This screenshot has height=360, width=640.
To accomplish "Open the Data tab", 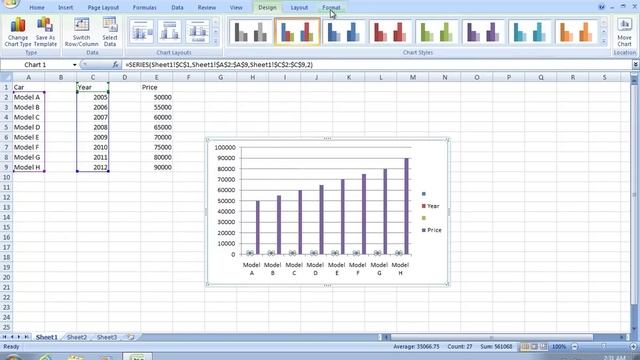I will (x=177, y=7).
